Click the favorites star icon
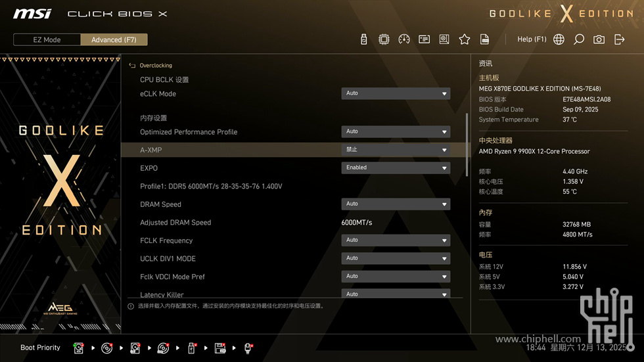This screenshot has width=644, height=362. click(x=465, y=39)
